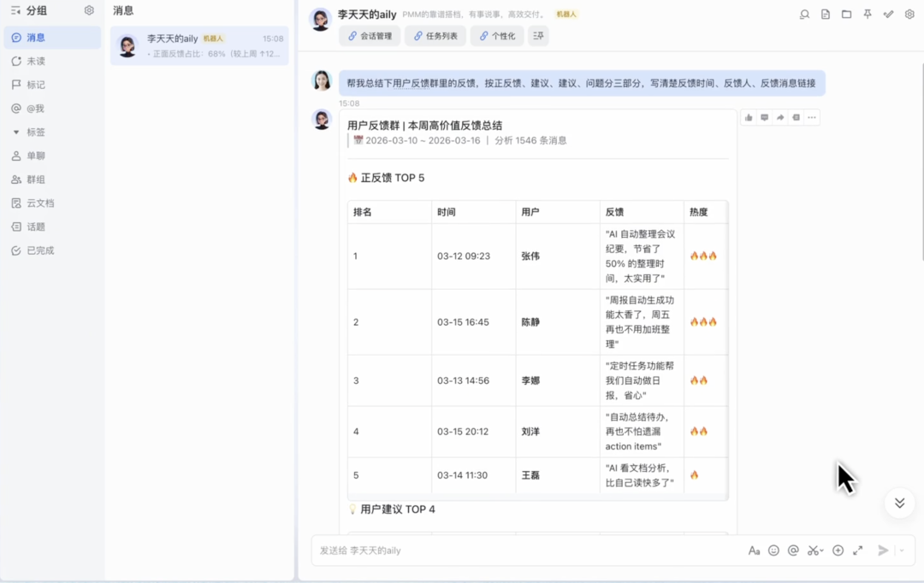
Task: Expand the message editor to full size
Action: tap(857, 551)
